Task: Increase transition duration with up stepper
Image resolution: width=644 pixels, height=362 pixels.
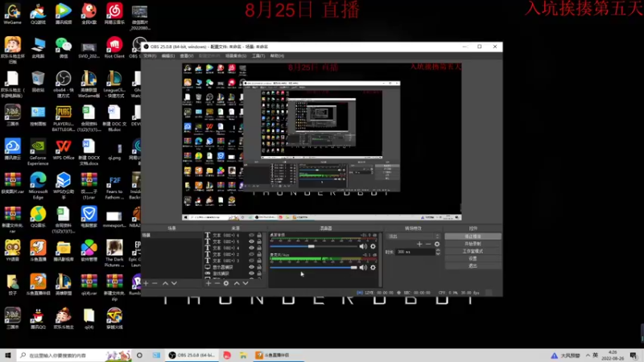Action: [438, 250]
